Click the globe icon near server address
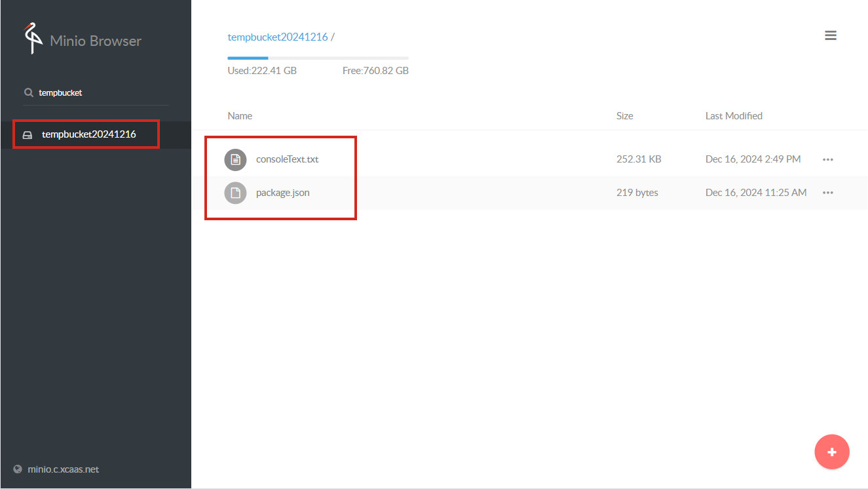 pos(18,469)
